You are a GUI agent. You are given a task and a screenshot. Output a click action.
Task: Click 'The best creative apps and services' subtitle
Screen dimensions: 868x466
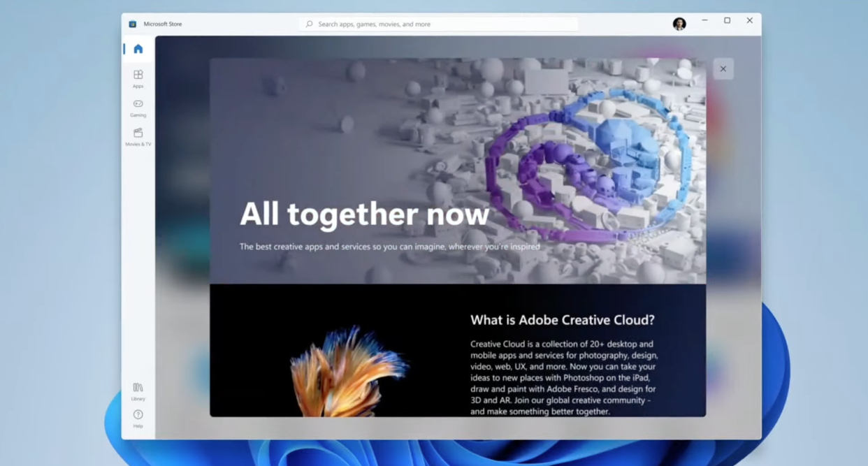[389, 247]
